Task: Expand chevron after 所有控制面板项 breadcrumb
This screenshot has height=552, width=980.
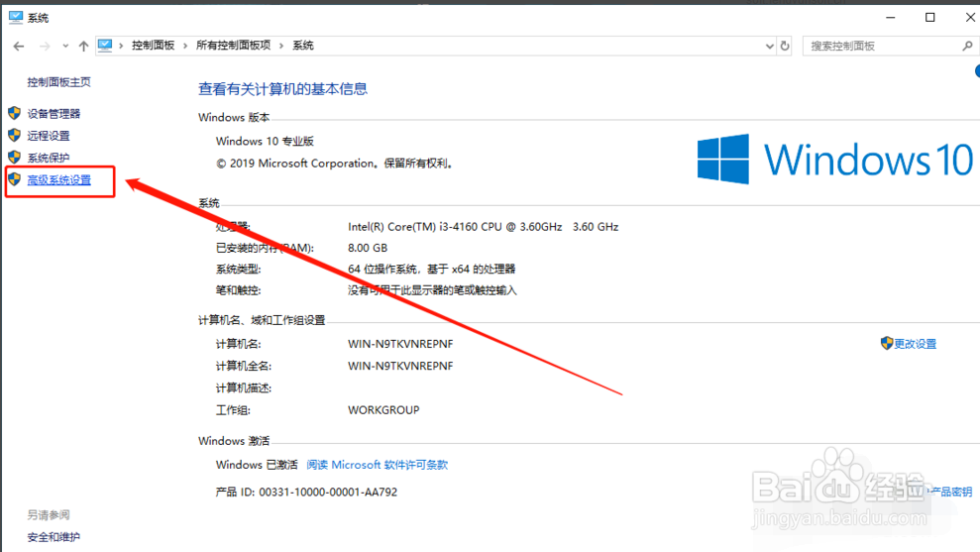Action: coord(281,45)
